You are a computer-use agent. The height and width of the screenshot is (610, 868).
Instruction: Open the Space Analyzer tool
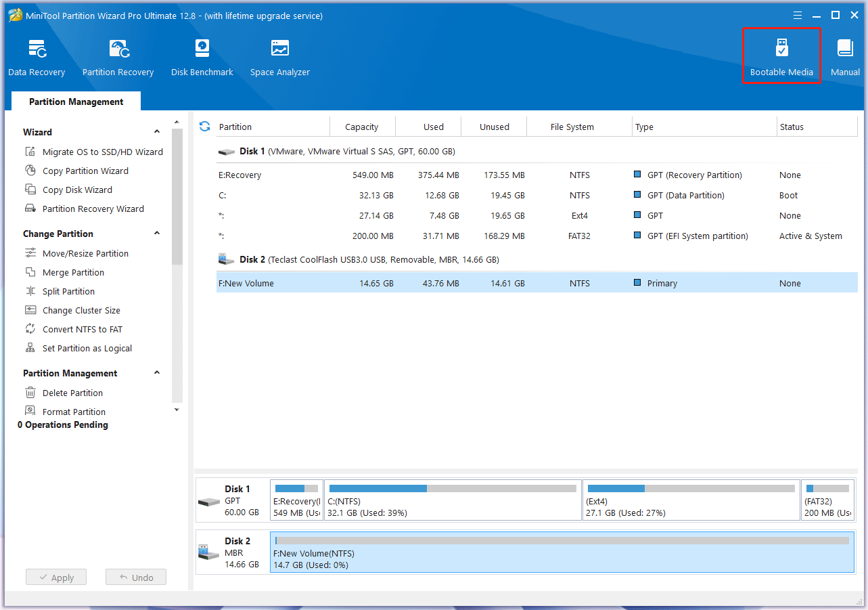point(279,58)
